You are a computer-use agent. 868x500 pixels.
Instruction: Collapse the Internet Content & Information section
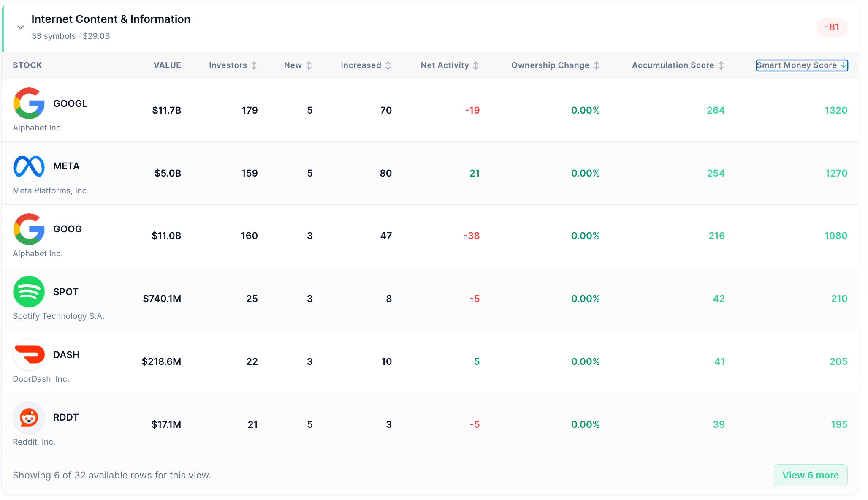coord(20,27)
